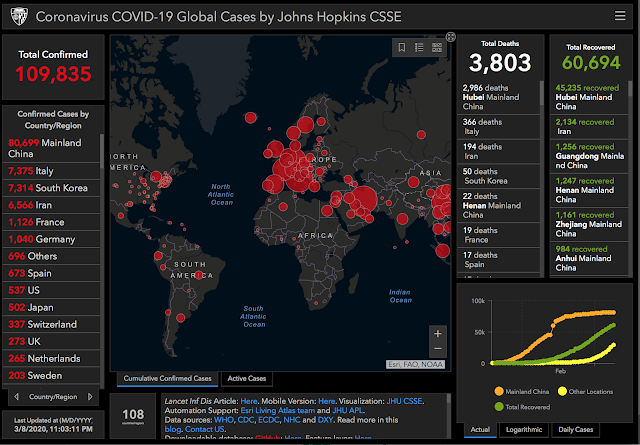Expand the map to fullscreen

(451, 37)
